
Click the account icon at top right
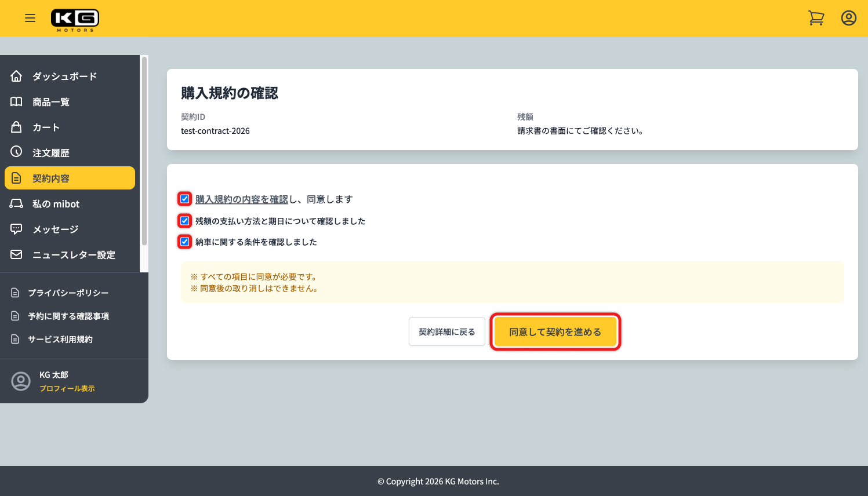pyautogui.click(x=848, y=18)
